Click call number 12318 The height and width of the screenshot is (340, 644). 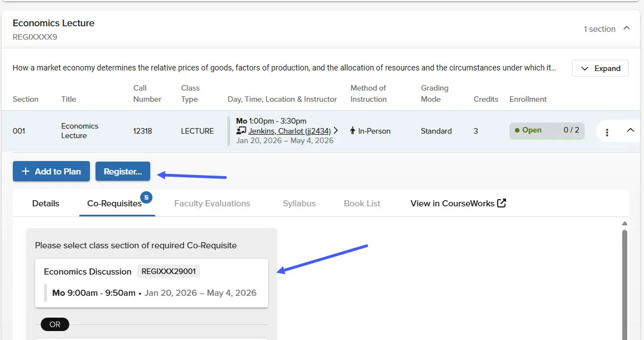142,131
